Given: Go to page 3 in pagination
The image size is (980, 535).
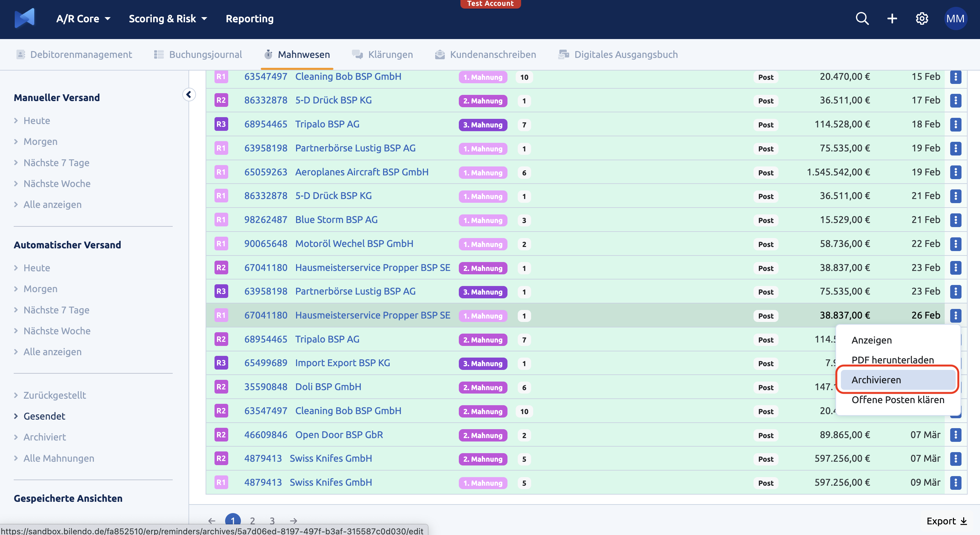Looking at the screenshot, I should tap(272, 521).
